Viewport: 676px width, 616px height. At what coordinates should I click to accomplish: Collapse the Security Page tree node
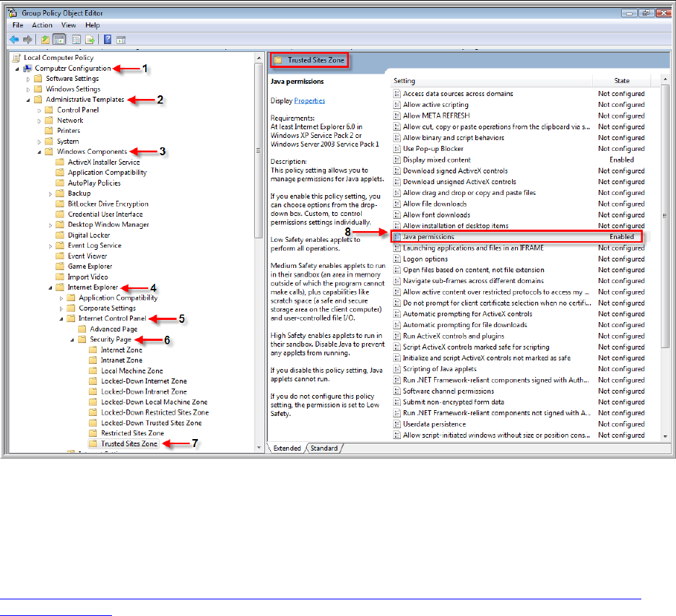[x=71, y=339]
